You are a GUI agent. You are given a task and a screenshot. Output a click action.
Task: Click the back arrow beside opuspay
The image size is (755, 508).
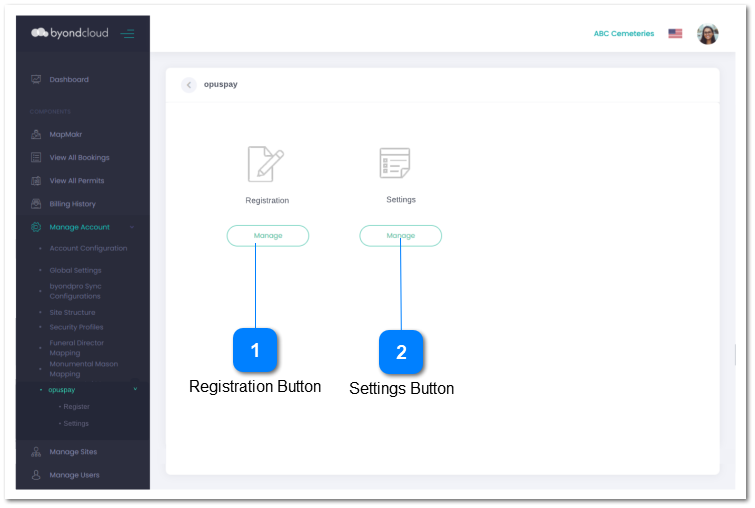click(189, 85)
